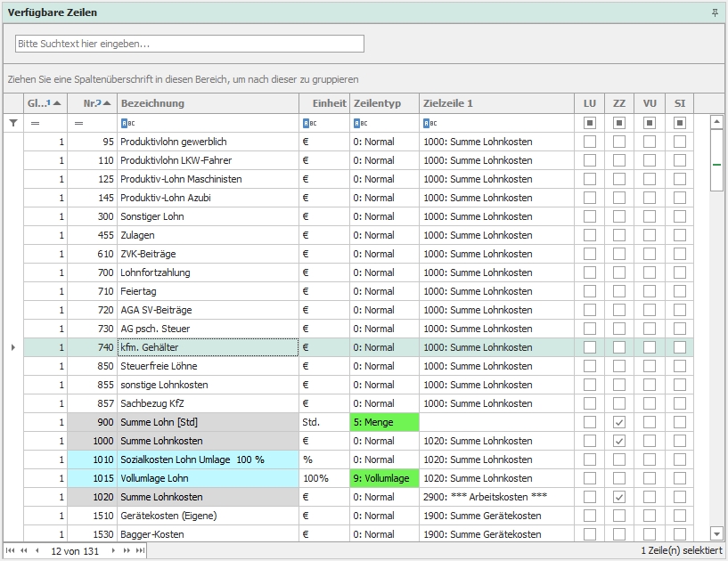Sort by Bezeichnung column header
The height and width of the screenshot is (561, 728).
pyautogui.click(x=207, y=103)
